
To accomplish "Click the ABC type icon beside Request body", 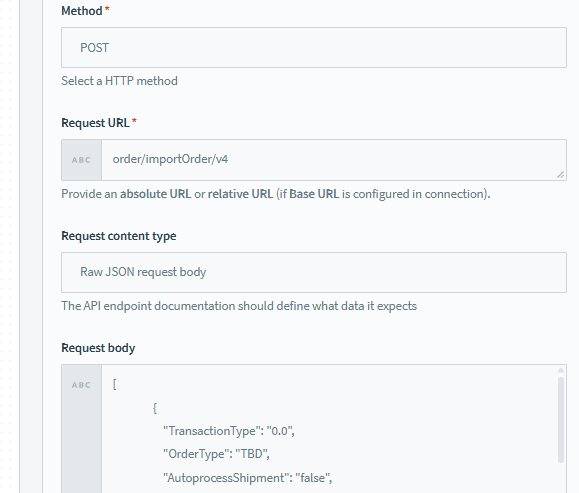I will 81,385.
